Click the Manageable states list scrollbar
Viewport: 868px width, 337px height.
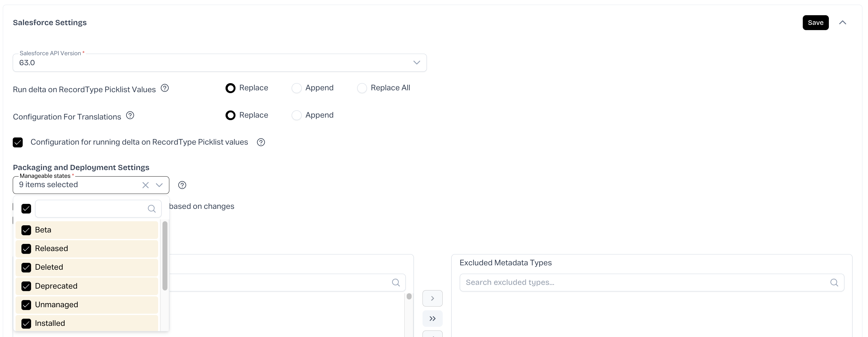tap(165, 256)
